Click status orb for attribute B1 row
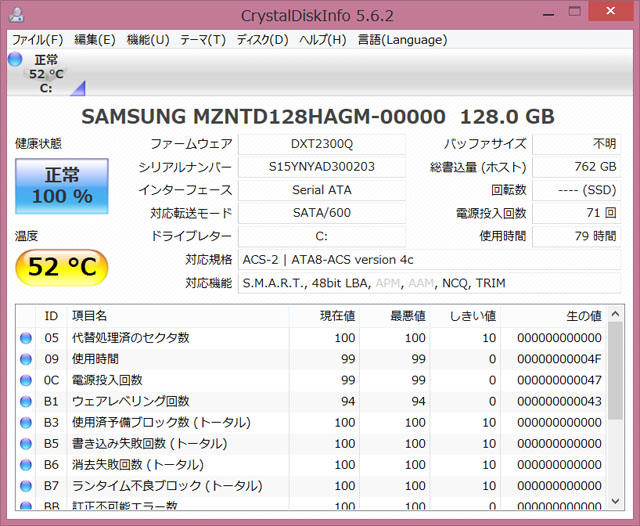 [x=26, y=402]
